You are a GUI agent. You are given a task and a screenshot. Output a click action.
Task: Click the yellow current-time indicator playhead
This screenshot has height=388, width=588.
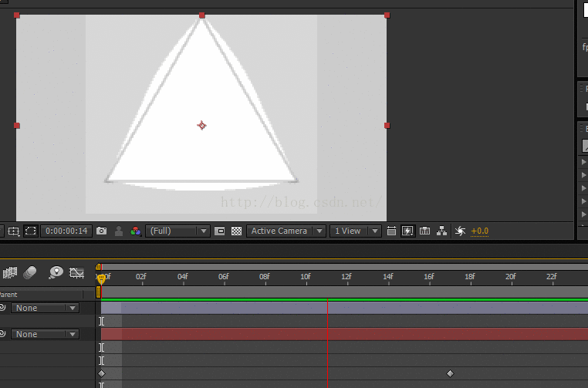click(101, 278)
